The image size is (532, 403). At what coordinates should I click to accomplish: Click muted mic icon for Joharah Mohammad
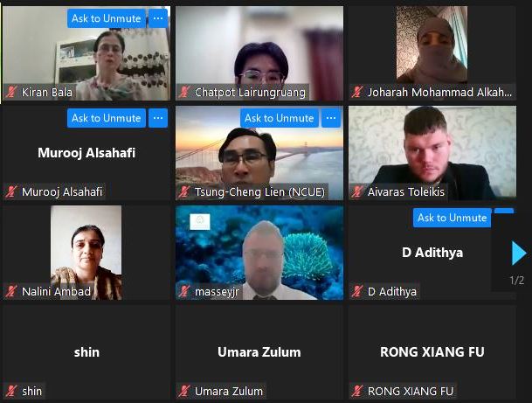tap(357, 92)
